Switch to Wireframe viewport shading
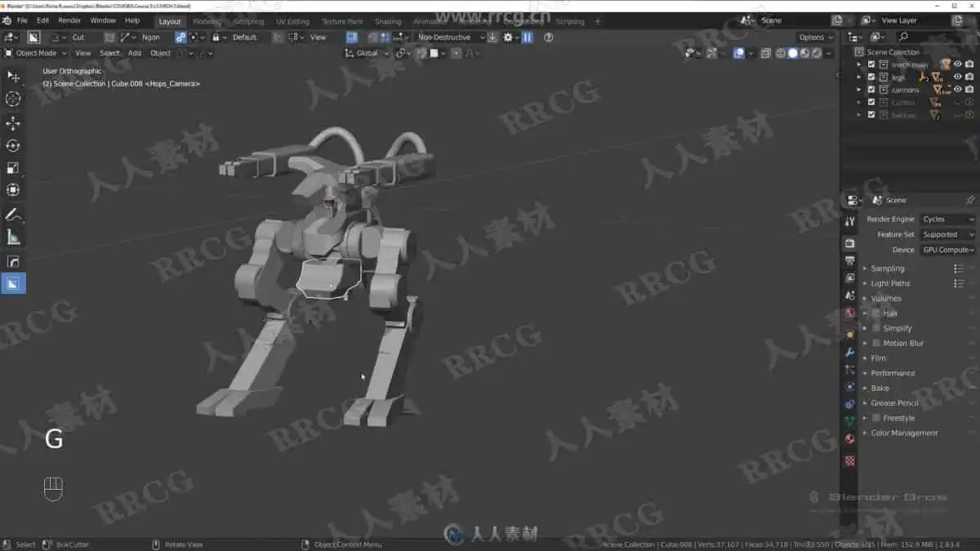Image resolution: width=980 pixels, height=551 pixels. coord(781,53)
